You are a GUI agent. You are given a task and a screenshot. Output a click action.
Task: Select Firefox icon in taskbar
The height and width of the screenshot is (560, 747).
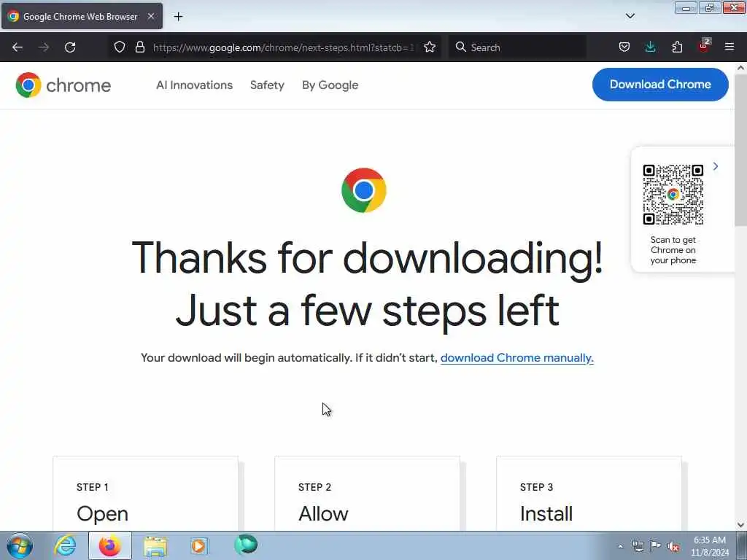pyautogui.click(x=110, y=545)
